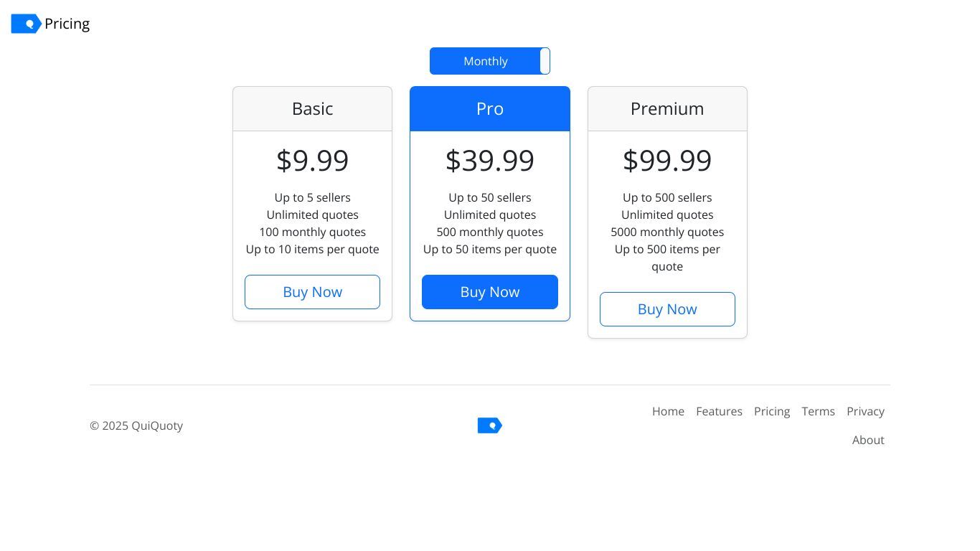The height and width of the screenshot is (551, 980).
Task: Toggle the Monthly billing switch
Action: 490,61
